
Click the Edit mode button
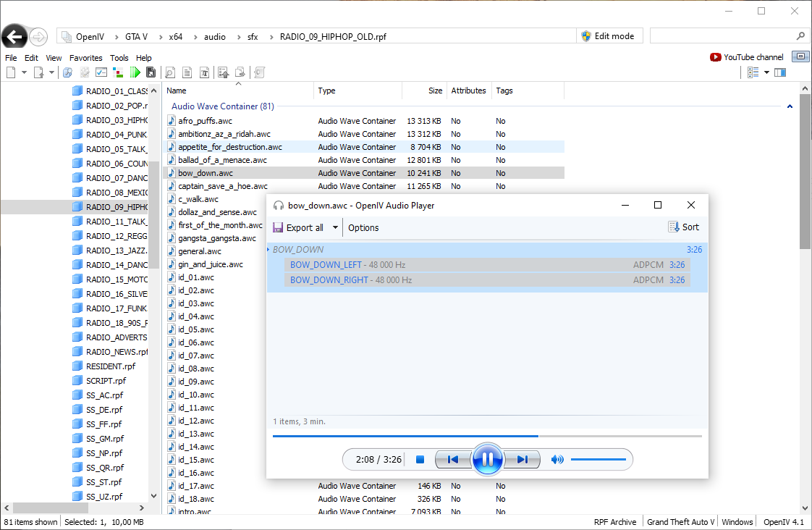coord(608,35)
